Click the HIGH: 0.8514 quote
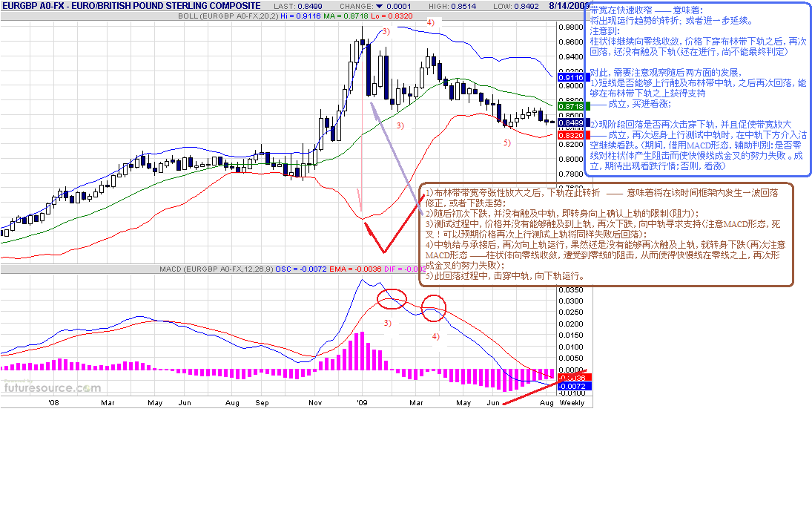Image resolution: width=812 pixels, height=521 pixels. (452, 6)
